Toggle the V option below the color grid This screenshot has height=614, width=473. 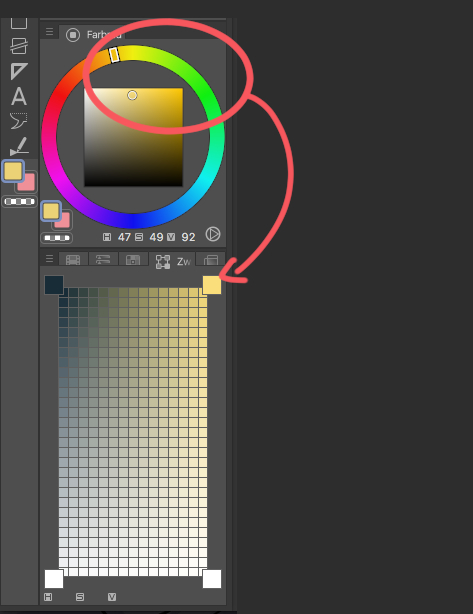(x=112, y=597)
